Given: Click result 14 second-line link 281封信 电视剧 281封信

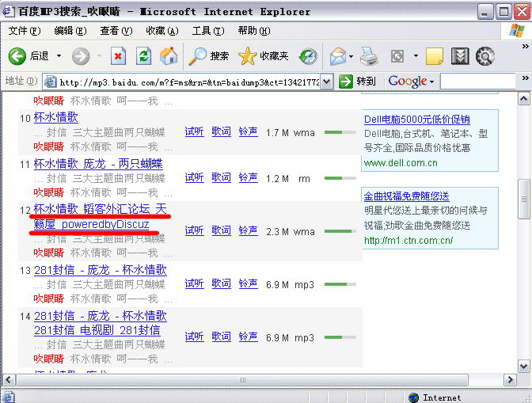Looking at the screenshot, I should click(97, 330).
